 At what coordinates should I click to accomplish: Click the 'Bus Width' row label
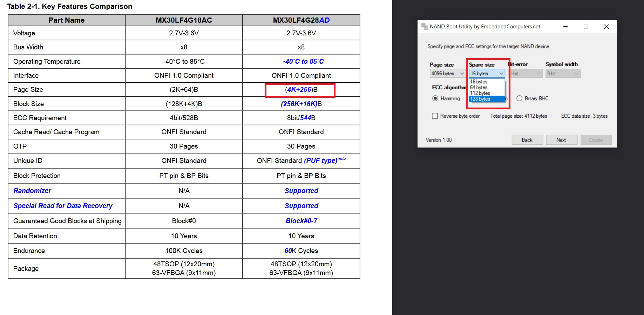tap(28, 47)
